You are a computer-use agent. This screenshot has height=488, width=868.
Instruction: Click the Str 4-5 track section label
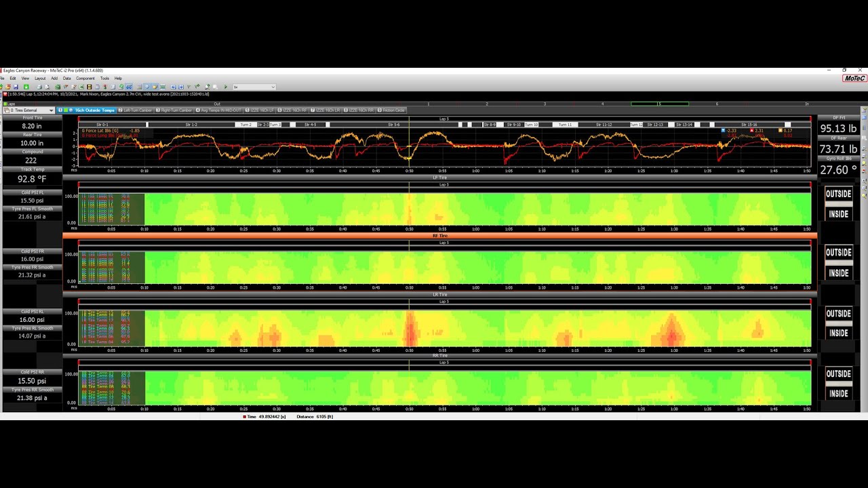tap(311, 125)
